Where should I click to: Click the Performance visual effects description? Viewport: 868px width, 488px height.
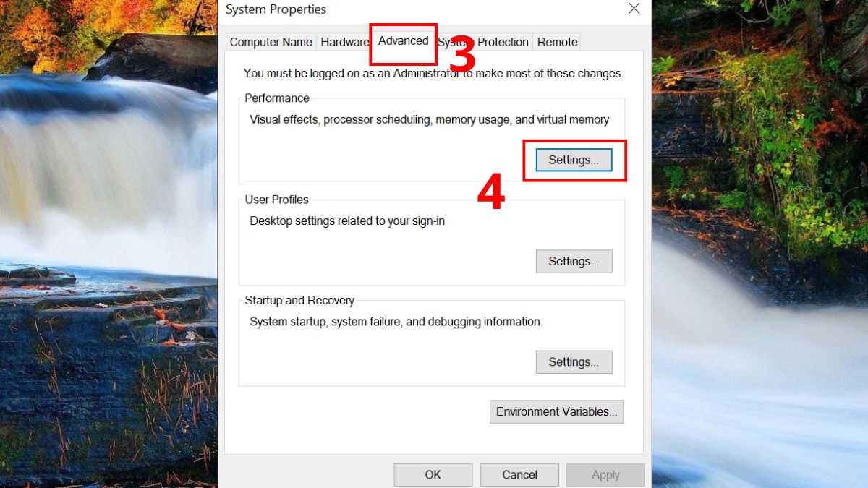pyautogui.click(x=430, y=119)
